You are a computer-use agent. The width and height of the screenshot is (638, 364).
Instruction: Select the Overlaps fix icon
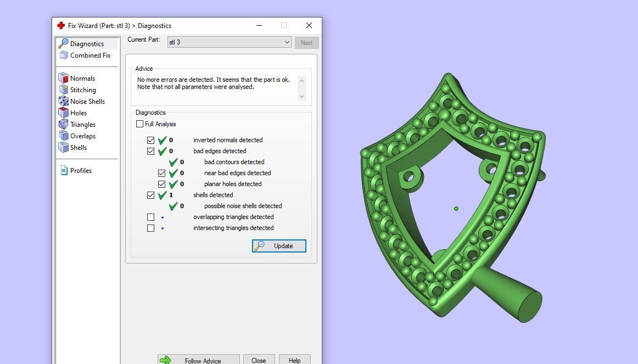[64, 136]
